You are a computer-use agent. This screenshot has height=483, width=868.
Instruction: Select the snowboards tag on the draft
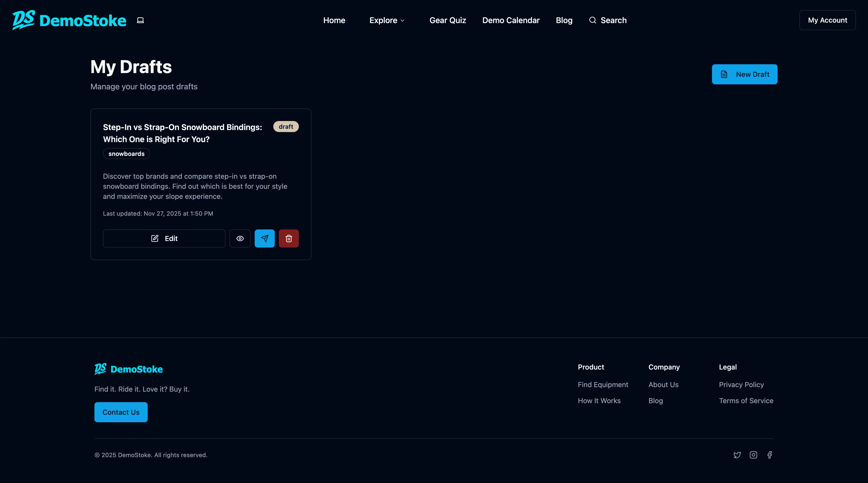pos(126,154)
